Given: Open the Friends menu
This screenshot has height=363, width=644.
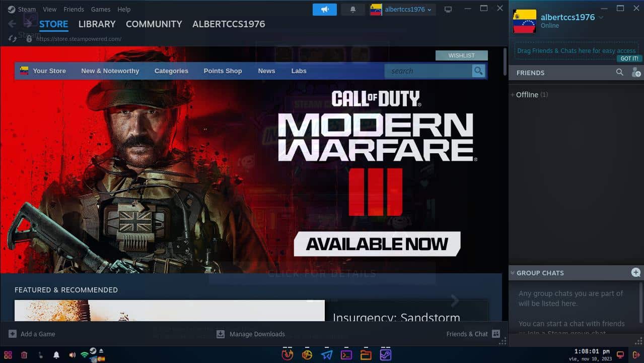Looking at the screenshot, I should click(x=74, y=9).
